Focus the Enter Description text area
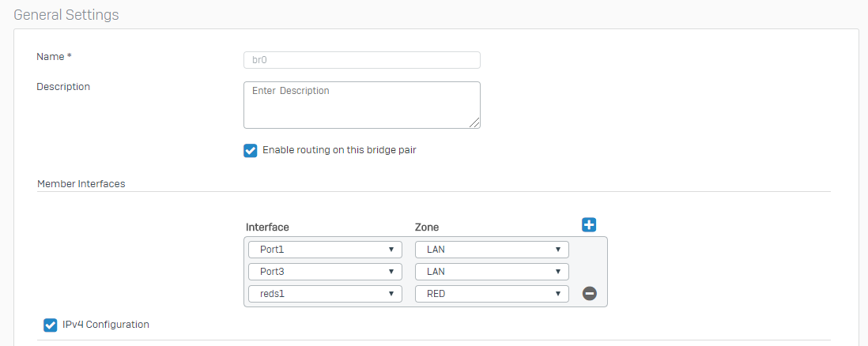This screenshot has width=868, height=346. [361, 104]
